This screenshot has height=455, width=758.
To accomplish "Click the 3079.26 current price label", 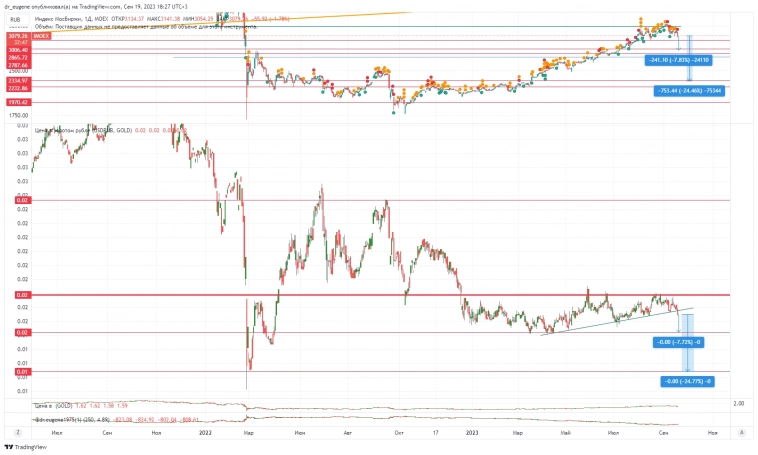I will 15,36.
